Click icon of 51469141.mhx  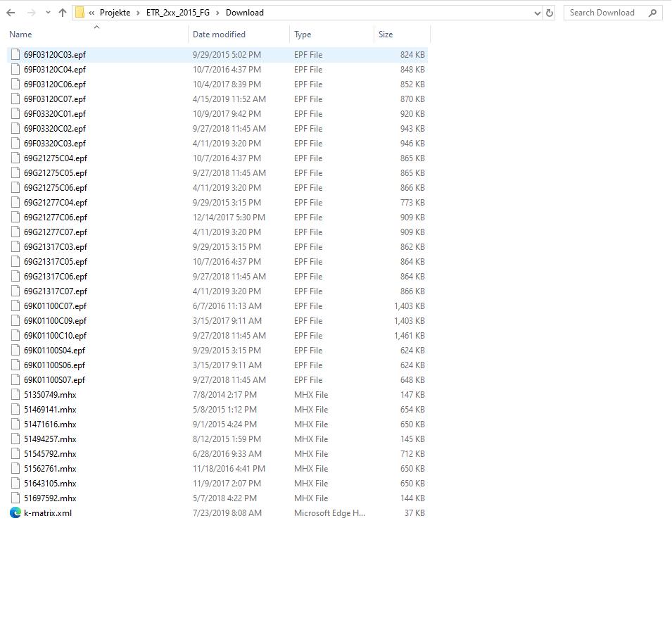point(15,410)
